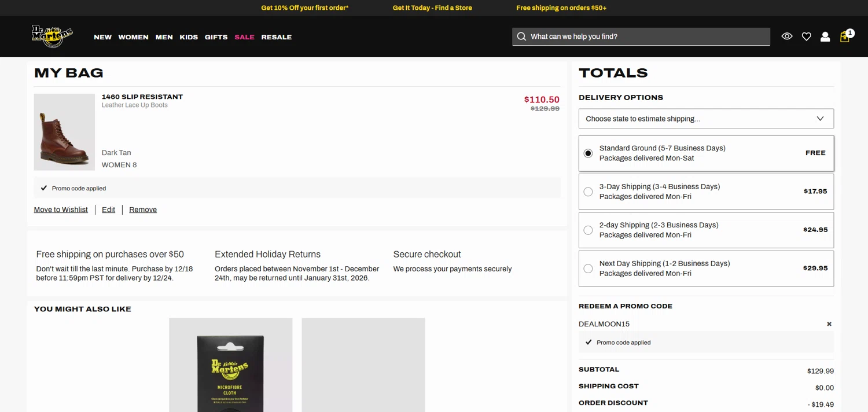Click Move to Wishlist link
868x412 pixels.
[61, 209]
